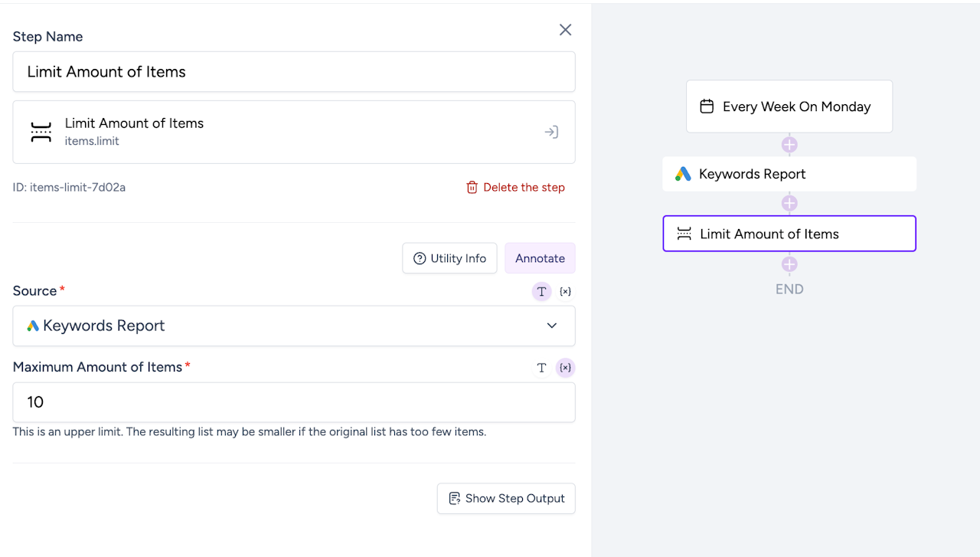This screenshot has width=980, height=557.
Task: Show Step Output
Action: click(x=506, y=499)
